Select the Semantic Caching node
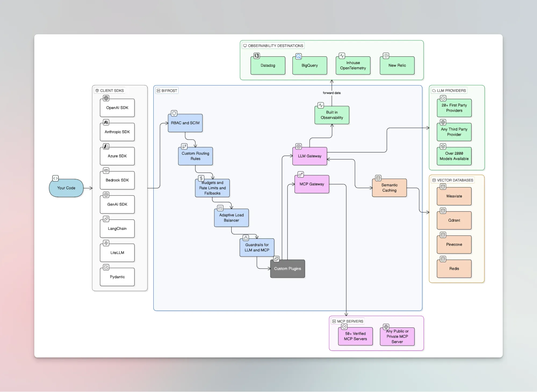Viewport: 537px width, 392px height. point(390,188)
